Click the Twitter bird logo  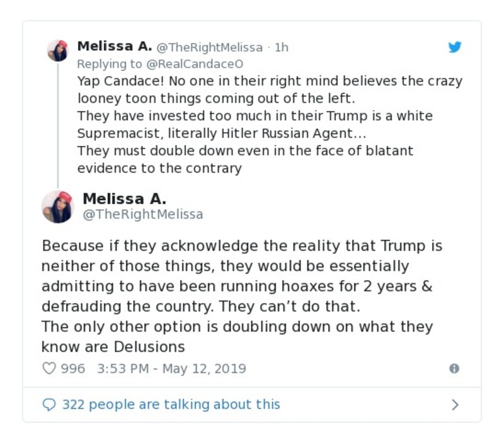(454, 47)
